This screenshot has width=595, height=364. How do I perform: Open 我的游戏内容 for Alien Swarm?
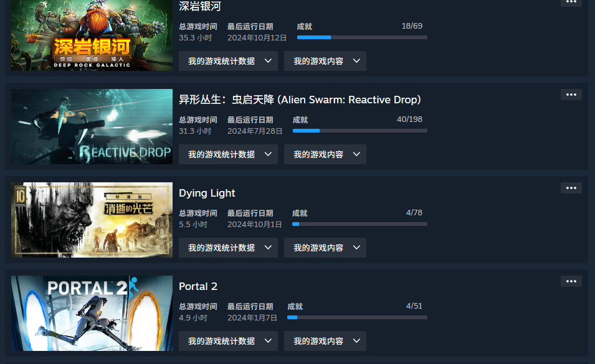point(325,154)
